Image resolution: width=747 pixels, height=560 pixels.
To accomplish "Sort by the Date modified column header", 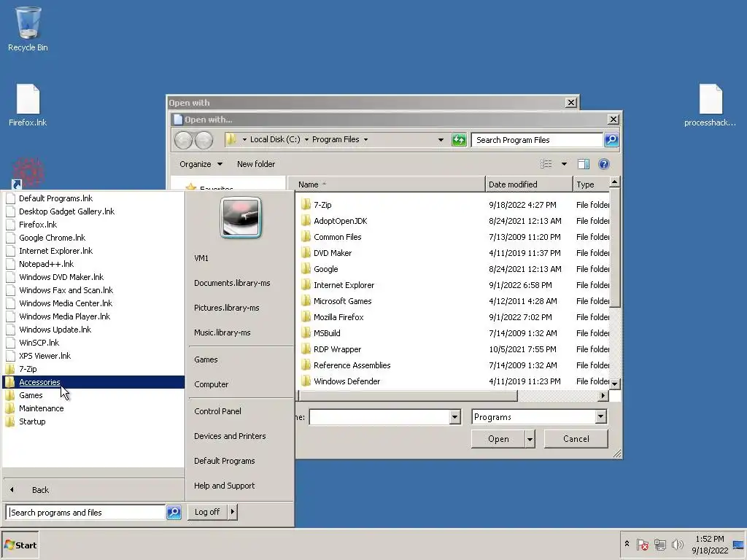I will point(529,184).
